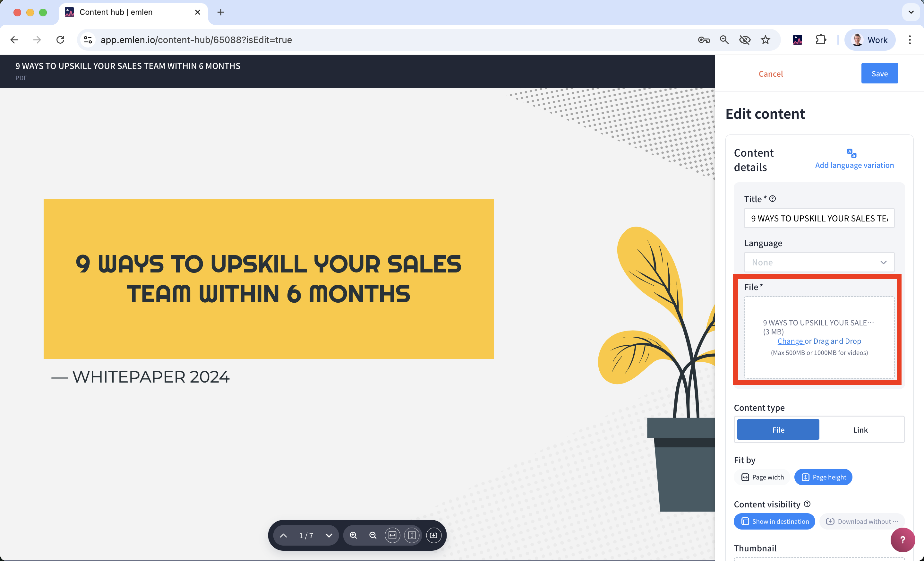The height and width of the screenshot is (561, 924).
Task: Click fit-to-height icon in PDF toolbar
Action: click(412, 535)
